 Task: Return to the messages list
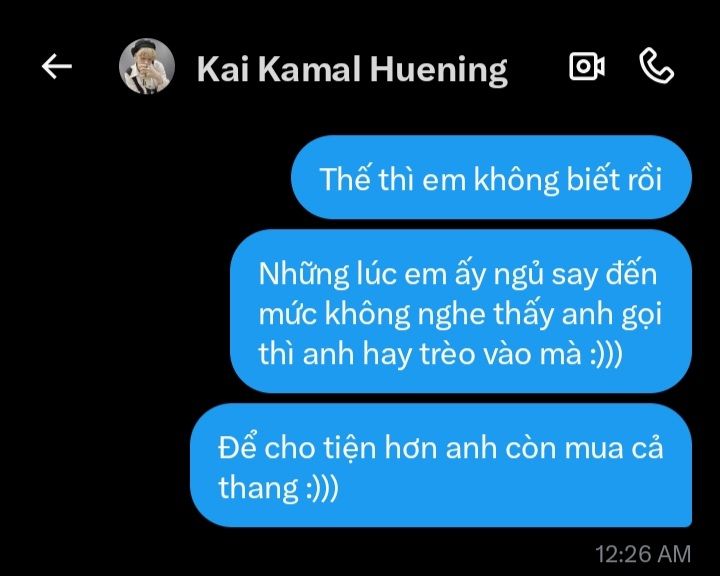point(56,67)
